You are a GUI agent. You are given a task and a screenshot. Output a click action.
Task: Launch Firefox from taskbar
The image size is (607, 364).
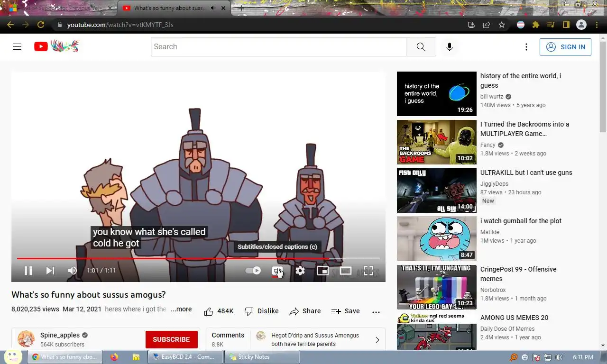(114, 357)
